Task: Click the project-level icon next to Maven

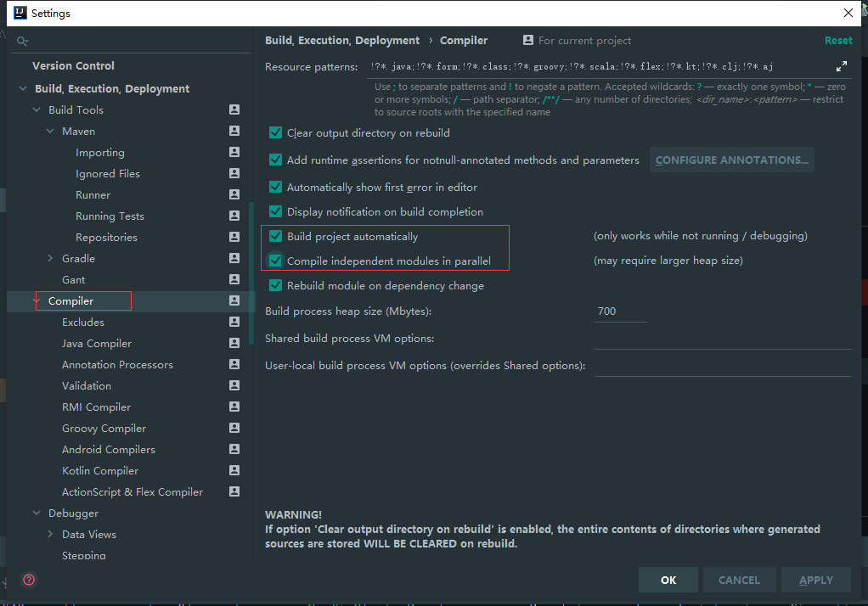Action: click(x=234, y=131)
